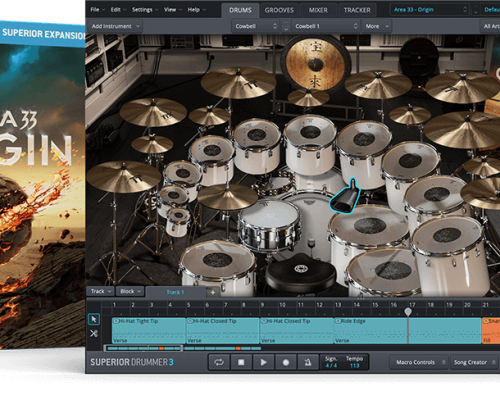
Task: Click the time signature 4/4 value
Action: pos(331,366)
